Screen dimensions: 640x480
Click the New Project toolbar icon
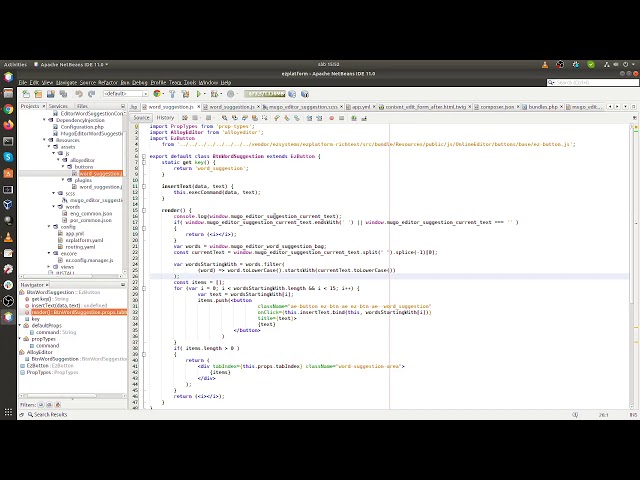click(x=38, y=94)
